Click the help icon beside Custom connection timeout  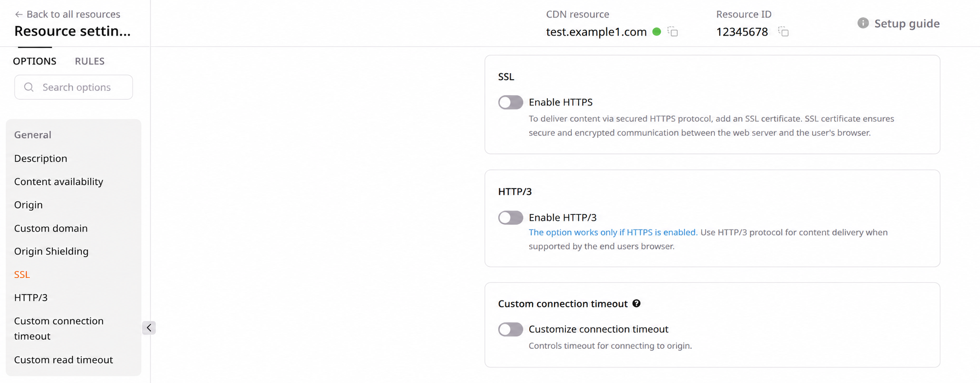(636, 303)
